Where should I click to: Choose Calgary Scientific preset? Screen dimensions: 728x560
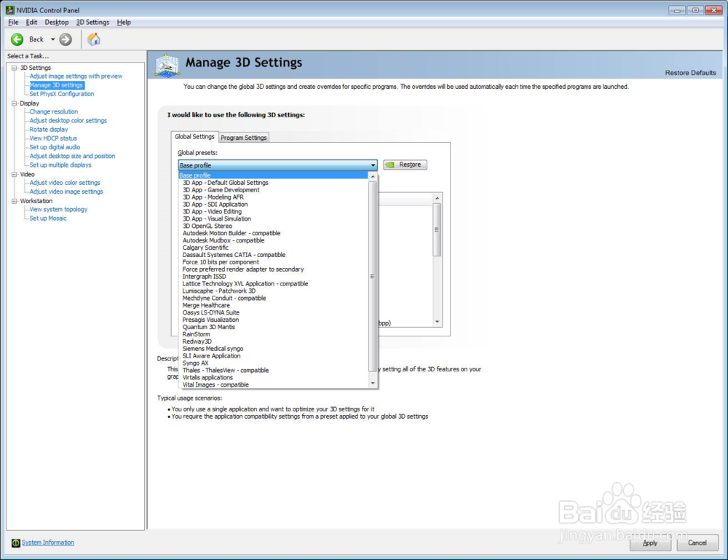tap(205, 248)
